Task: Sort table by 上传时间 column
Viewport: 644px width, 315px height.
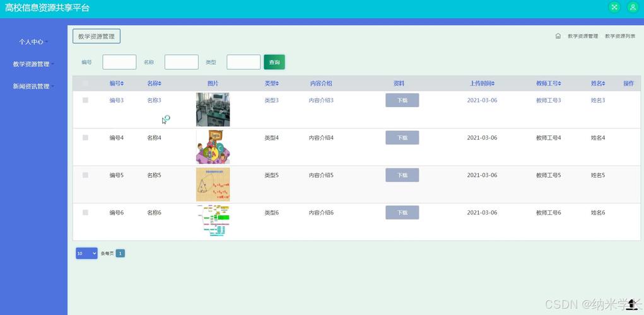Action: click(x=482, y=83)
